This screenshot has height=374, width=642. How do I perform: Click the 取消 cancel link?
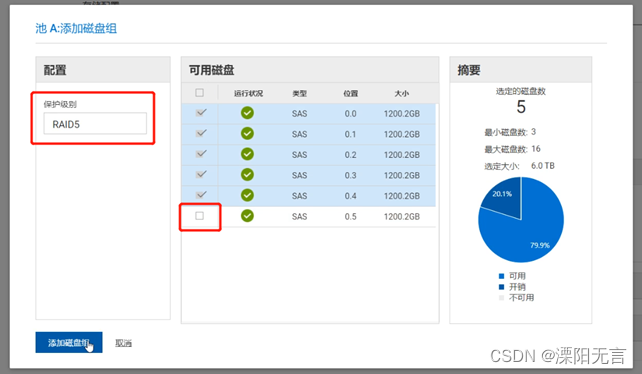point(123,343)
